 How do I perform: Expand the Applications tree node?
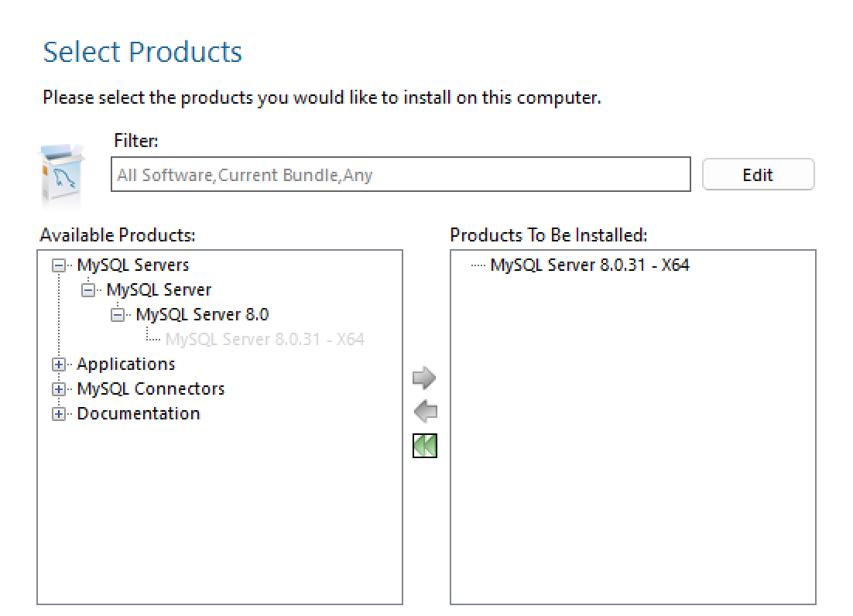[59, 364]
